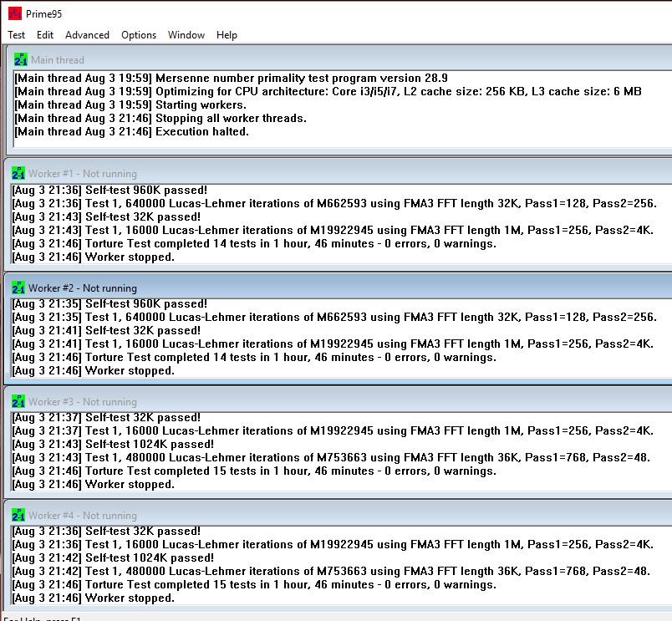
Task: Click Worker #3 M19922945 Lucas-Lehmer test line
Action: [333, 430]
